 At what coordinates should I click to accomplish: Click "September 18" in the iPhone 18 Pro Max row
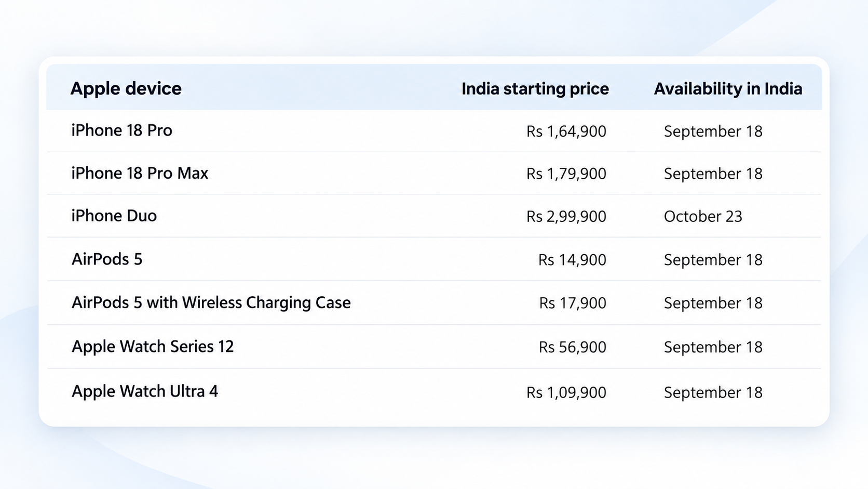pyautogui.click(x=713, y=174)
